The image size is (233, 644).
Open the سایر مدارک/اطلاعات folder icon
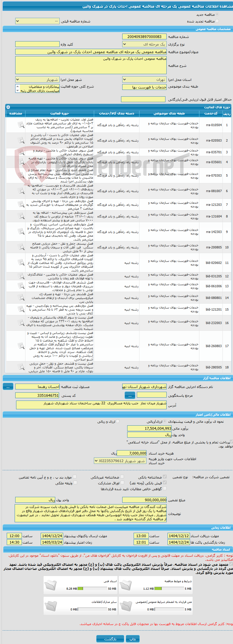[x=51, y=606]
